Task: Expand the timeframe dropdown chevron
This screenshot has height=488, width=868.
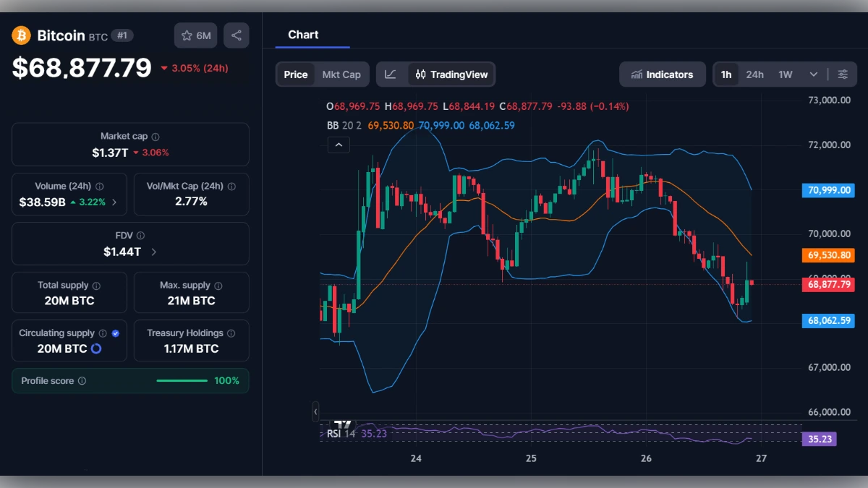Action: tap(813, 74)
